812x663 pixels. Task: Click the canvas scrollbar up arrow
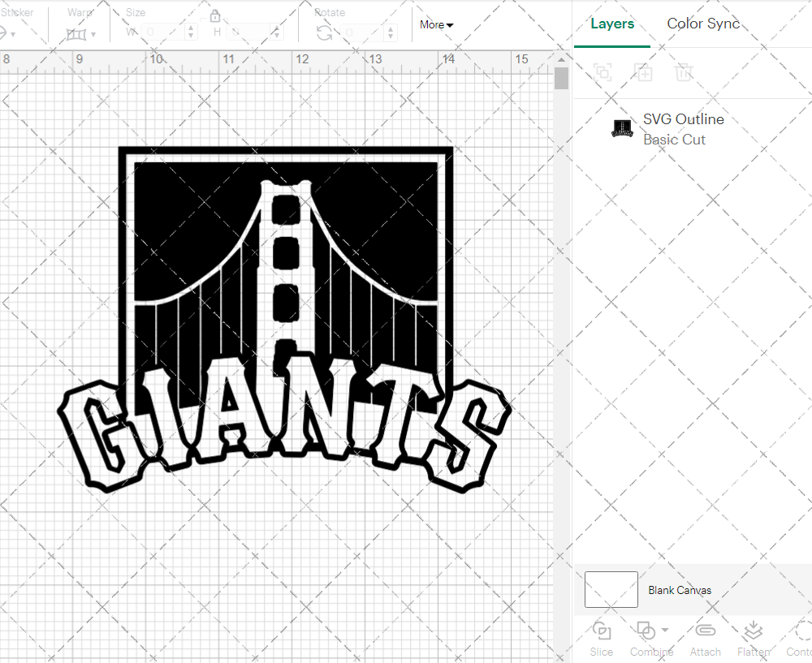coord(561,59)
